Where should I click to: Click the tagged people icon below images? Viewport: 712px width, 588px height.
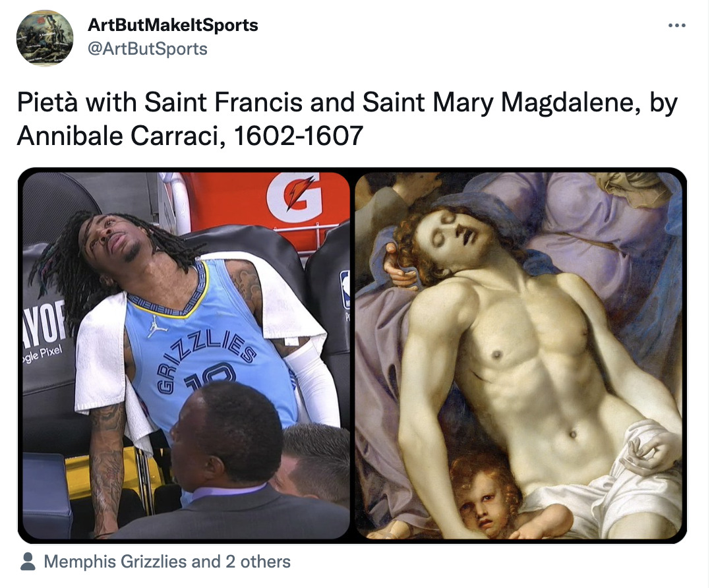[28, 562]
